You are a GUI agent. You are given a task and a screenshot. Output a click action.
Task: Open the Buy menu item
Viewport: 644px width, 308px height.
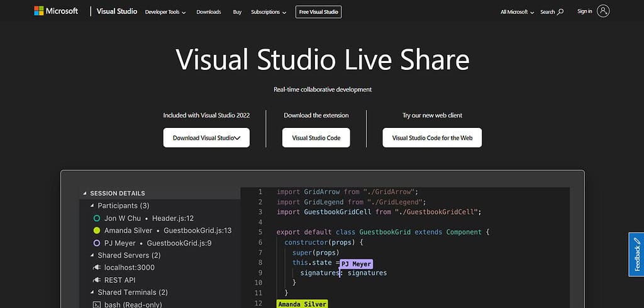(237, 12)
